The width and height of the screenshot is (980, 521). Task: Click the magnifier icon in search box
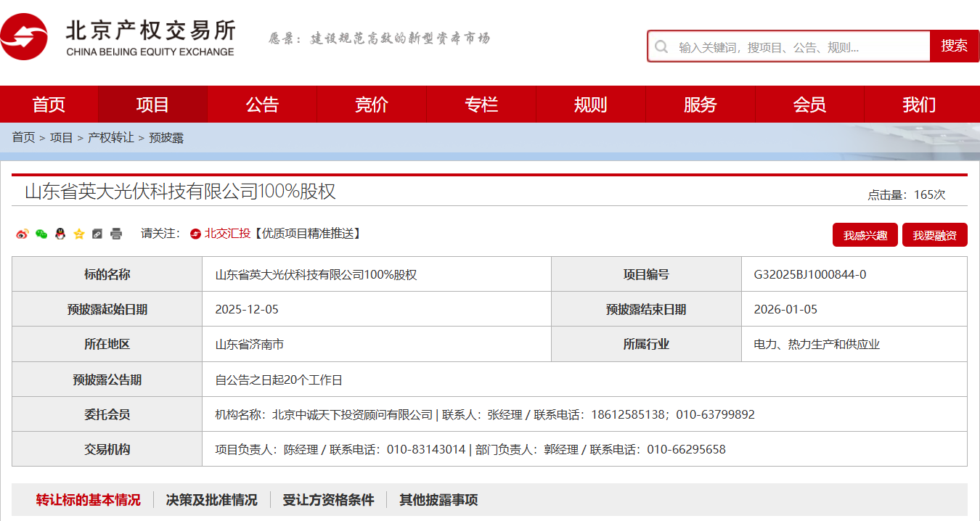[661, 46]
